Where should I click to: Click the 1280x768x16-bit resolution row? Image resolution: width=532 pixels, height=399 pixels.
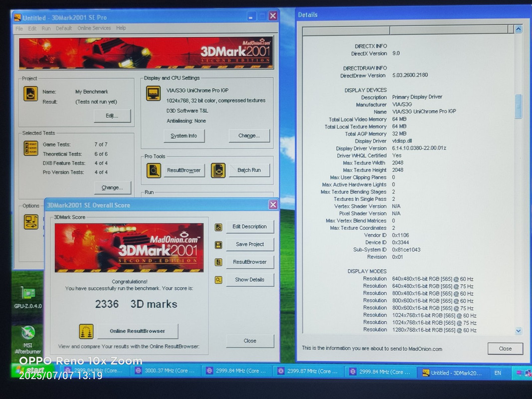420,330
